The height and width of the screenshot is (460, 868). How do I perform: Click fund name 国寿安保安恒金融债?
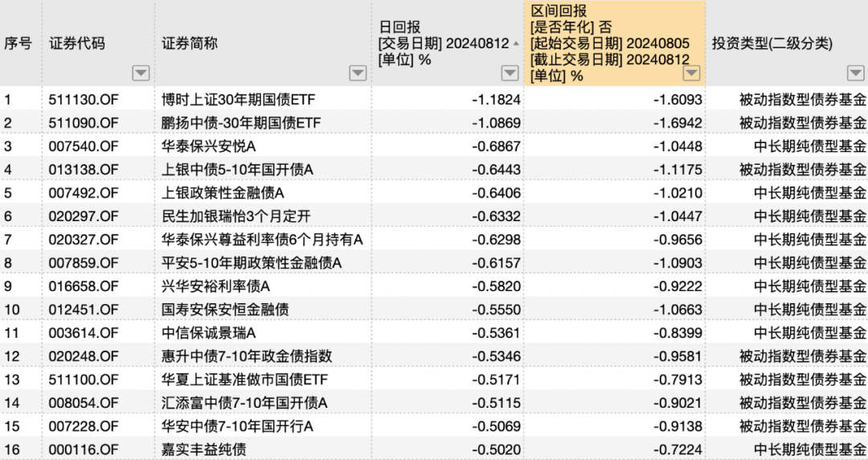point(225,310)
